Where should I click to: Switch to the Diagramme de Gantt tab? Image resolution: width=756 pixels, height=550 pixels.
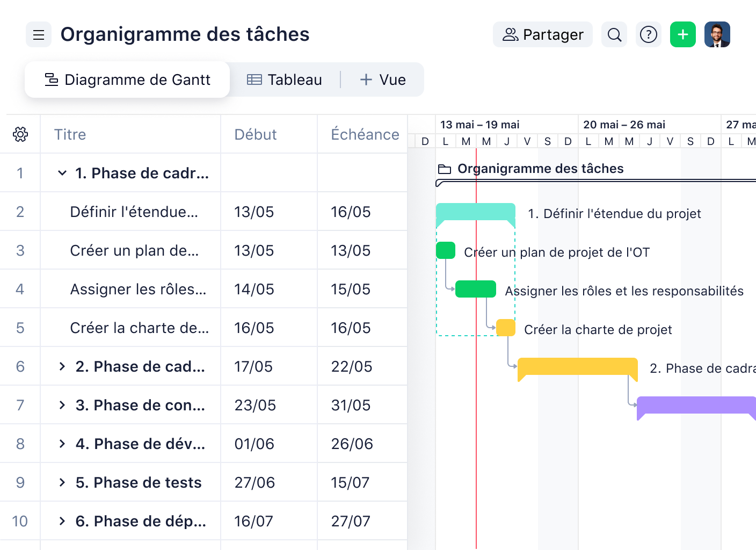click(127, 80)
